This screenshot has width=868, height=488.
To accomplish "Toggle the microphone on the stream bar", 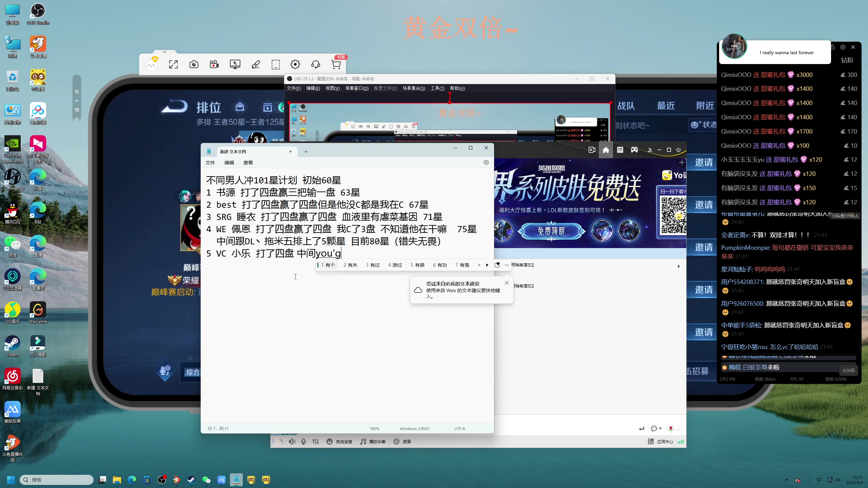I will pyautogui.click(x=303, y=442).
